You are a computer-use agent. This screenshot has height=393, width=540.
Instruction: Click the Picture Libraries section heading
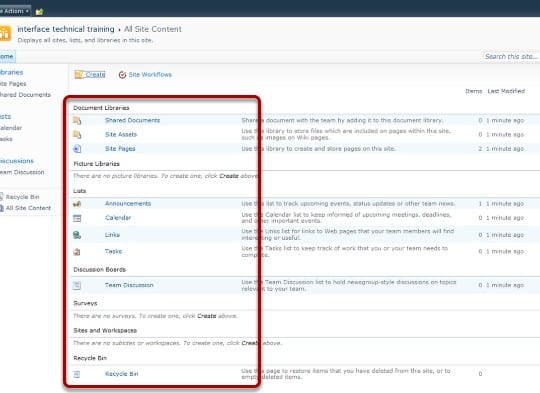point(96,164)
